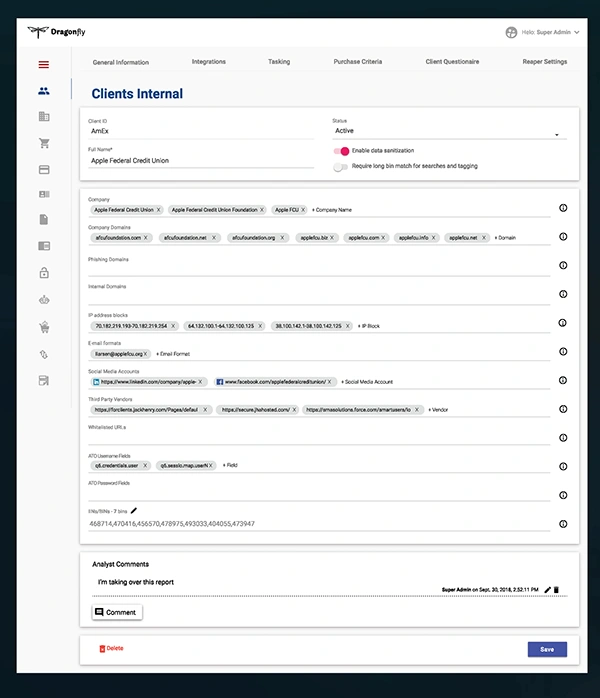Click the info icon for Whitelisted URLs
The width and height of the screenshot is (600, 698).
pos(563,438)
